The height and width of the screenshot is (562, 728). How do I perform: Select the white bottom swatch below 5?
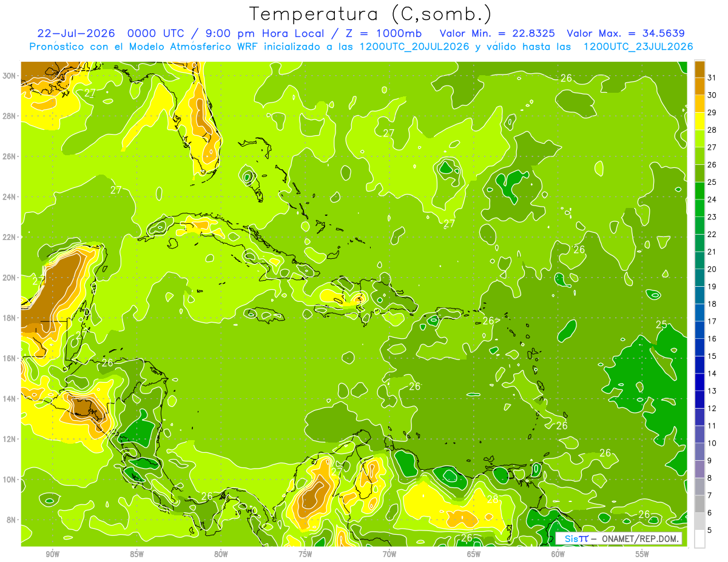pyautogui.click(x=699, y=539)
